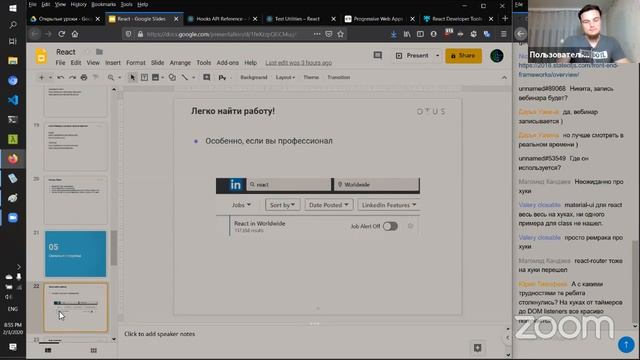Open line type dropdown arrow
This screenshot has height=360, width=640.
click(x=193, y=77)
